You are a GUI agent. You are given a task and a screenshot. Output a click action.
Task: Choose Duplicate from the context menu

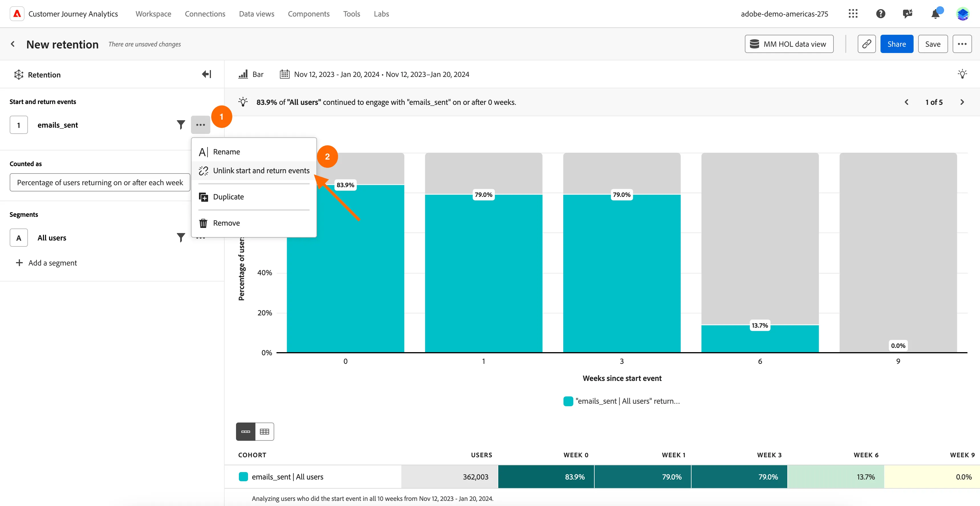[x=254, y=197]
